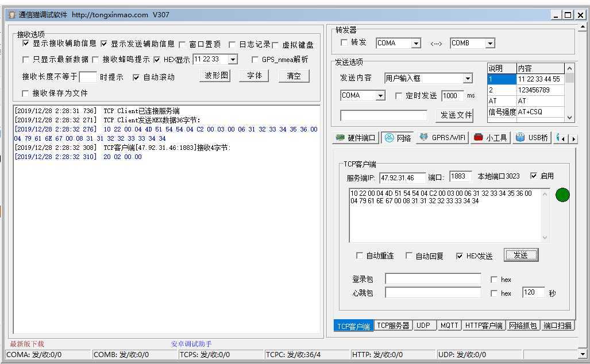Open the GPRS/WIFI tab
This screenshot has width=590, height=364.
(x=442, y=138)
